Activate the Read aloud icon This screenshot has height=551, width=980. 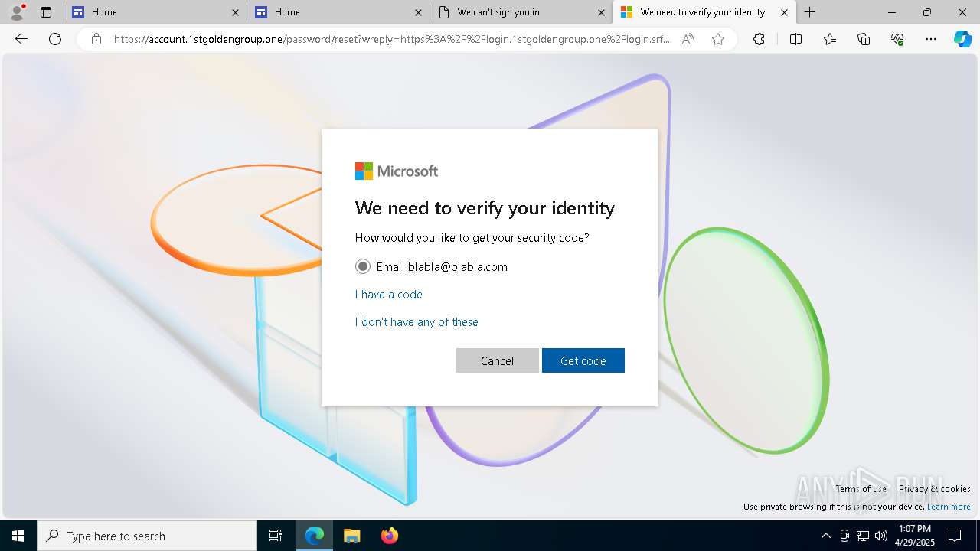click(x=688, y=39)
